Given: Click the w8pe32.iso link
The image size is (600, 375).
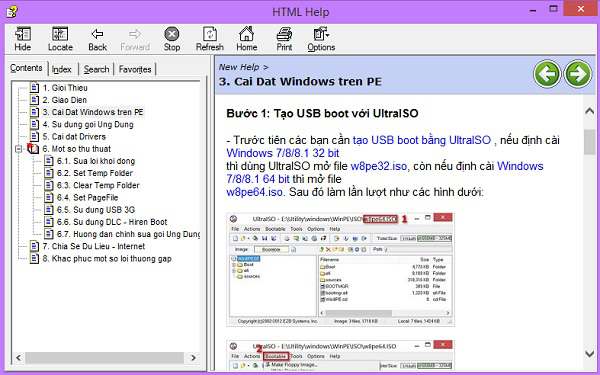Looking at the screenshot, I should pyautogui.click(x=378, y=166).
